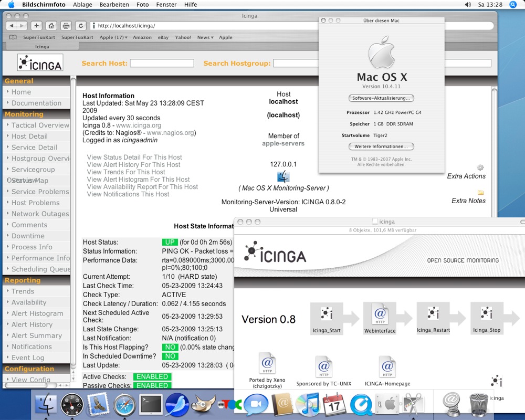525x420 pixels.
Task: Open the apple-servers hostgroup link
Action: coord(283,143)
